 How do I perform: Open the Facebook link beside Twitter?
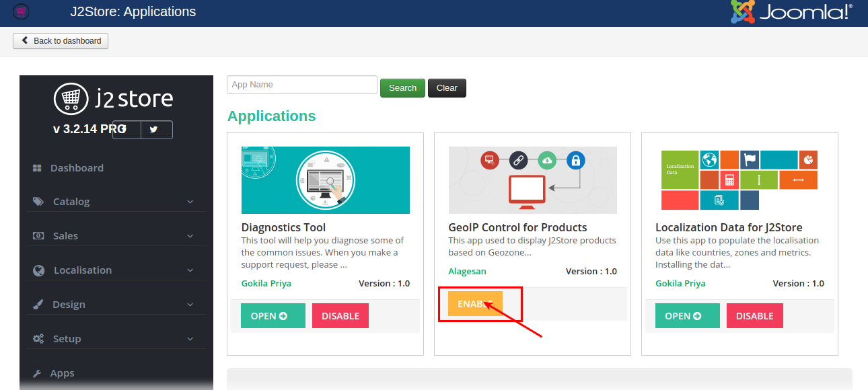click(x=126, y=129)
